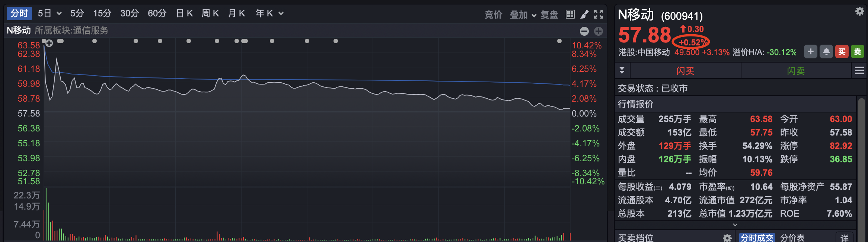Click 所属板块:通信服务 sector link
The height and width of the screenshot is (242, 868).
(71, 31)
